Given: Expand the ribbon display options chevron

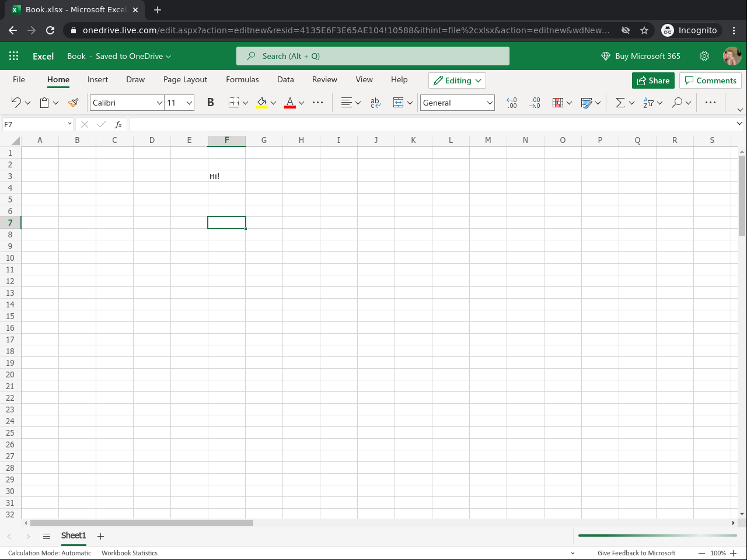Looking at the screenshot, I should [x=740, y=110].
